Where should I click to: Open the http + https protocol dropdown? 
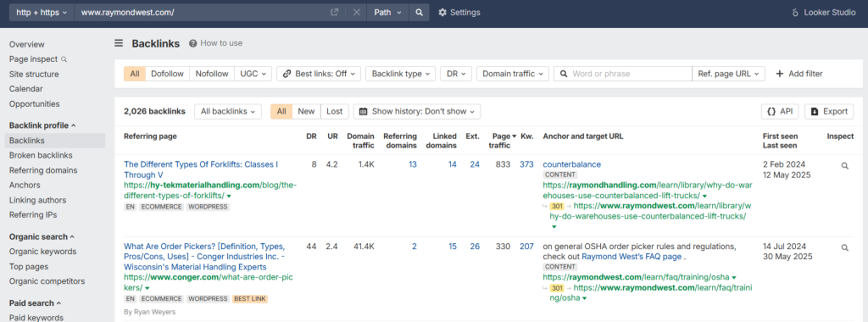(x=42, y=12)
